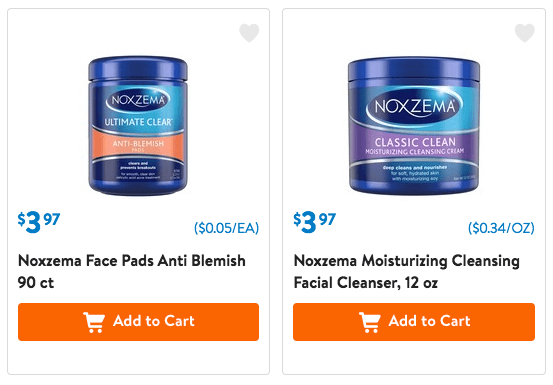Click the $3.97 price on Facial Cleanser card
This screenshot has width=553, height=385.
click(x=315, y=222)
